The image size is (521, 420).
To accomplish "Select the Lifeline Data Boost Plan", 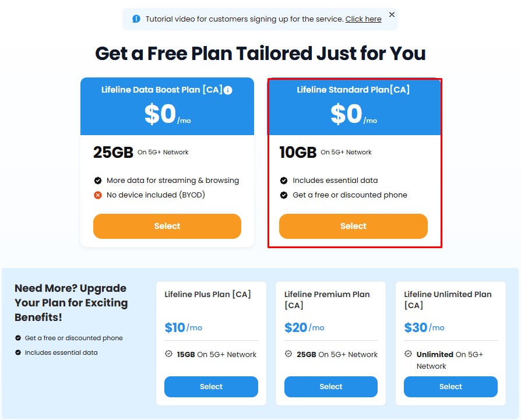I will 167,226.
